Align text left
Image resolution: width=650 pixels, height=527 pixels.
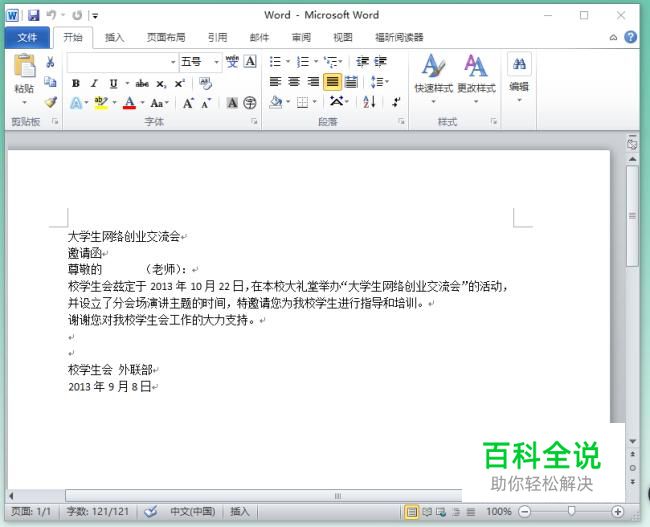(x=275, y=82)
